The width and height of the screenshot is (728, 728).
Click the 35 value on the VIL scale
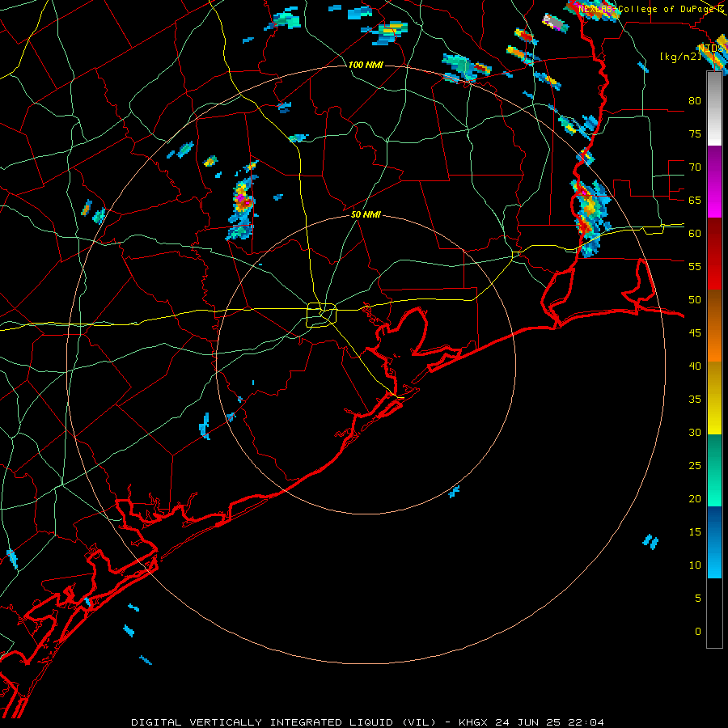coord(695,400)
